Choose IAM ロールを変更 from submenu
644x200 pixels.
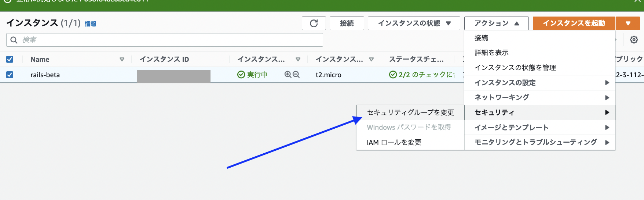coord(410,142)
